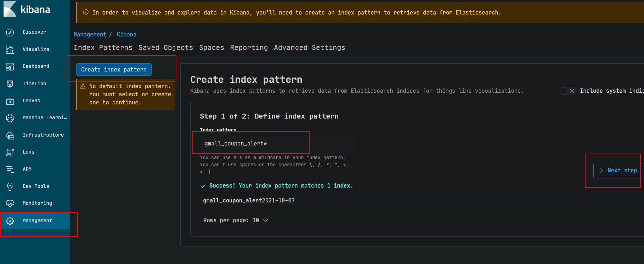Switch to the Index Patterns tab
This screenshot has height=264, width=644.
coord(103,47)
